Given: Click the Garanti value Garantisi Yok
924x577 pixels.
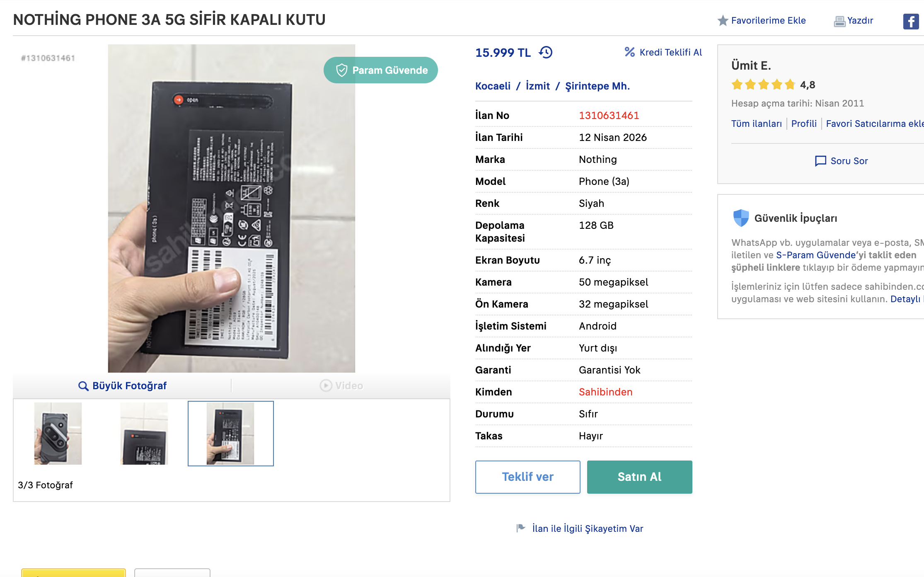Looking at the screenshot, I should click(x=610, y=370).
